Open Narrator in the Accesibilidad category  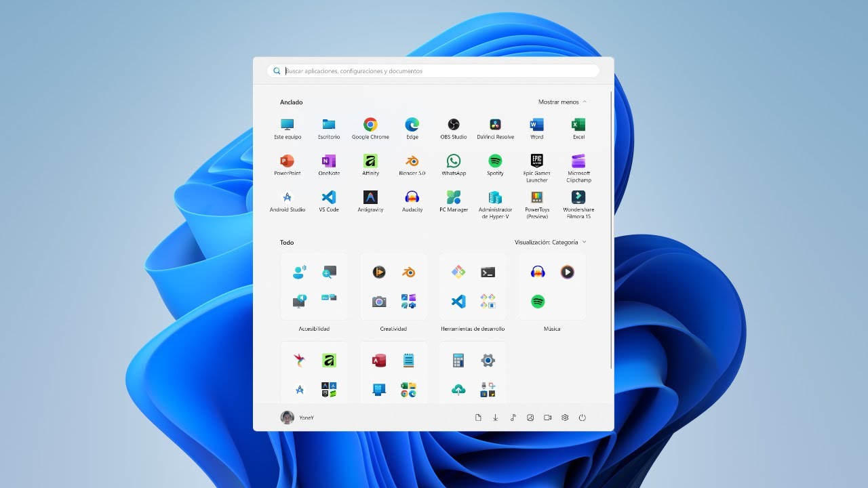(299, 272)
